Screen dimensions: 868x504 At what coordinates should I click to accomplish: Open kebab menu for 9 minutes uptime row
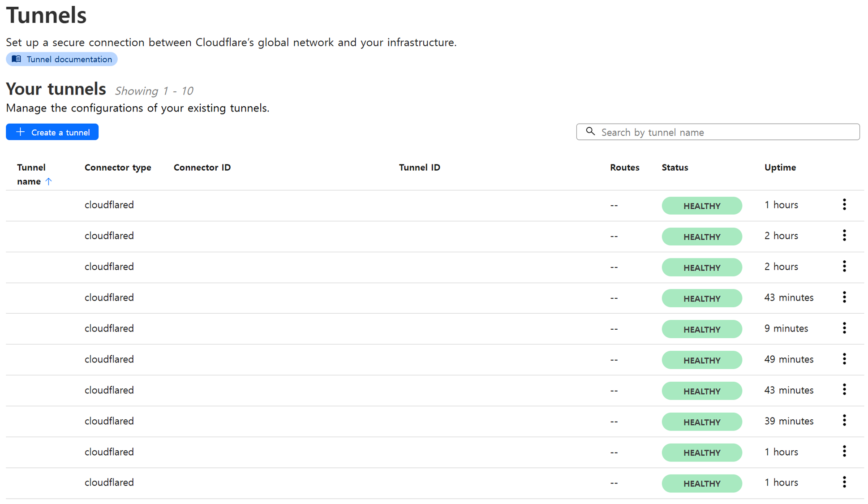[844, 328]
